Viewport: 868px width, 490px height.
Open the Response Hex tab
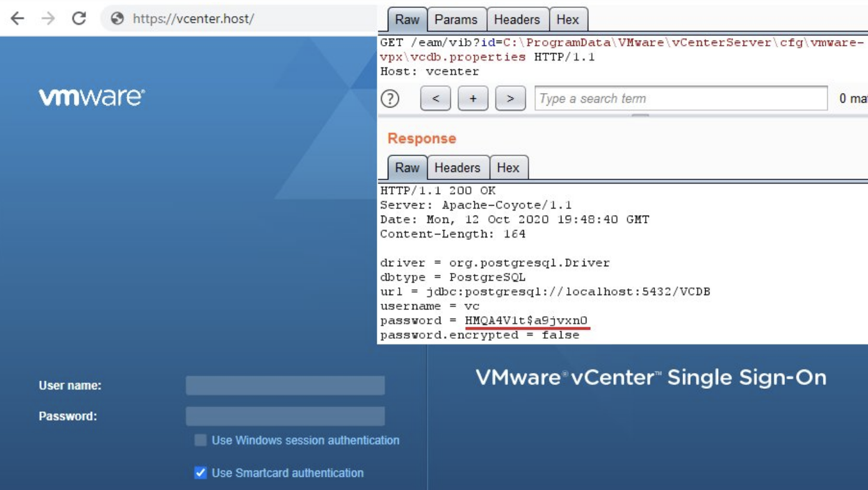tap(508, 167)
